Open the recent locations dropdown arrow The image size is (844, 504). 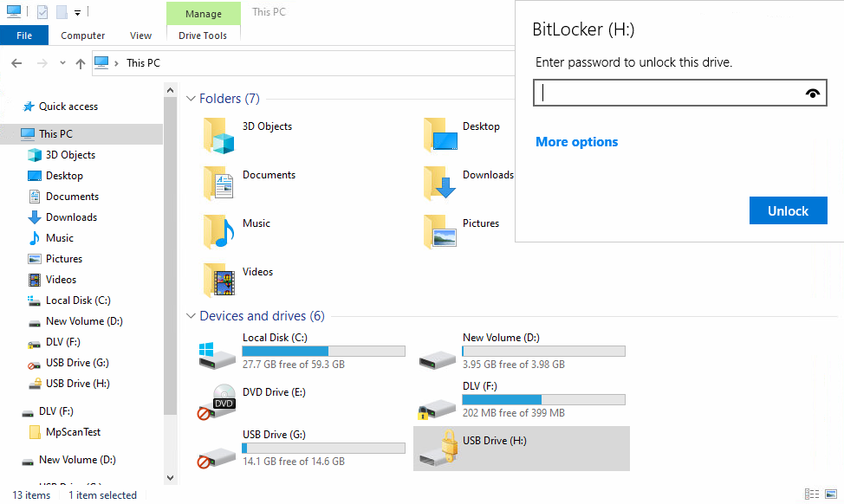pos(62,63)
